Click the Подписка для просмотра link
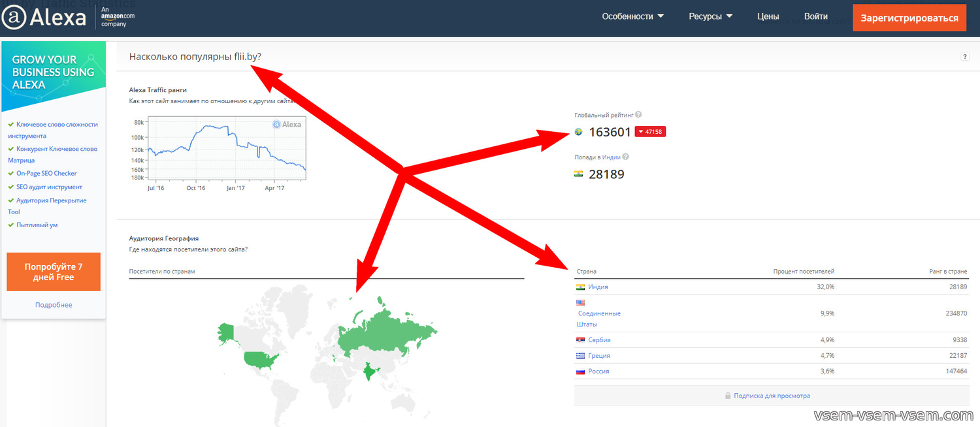Image resolution: width=980 pixels, height=427 pixels. (772, 396)
